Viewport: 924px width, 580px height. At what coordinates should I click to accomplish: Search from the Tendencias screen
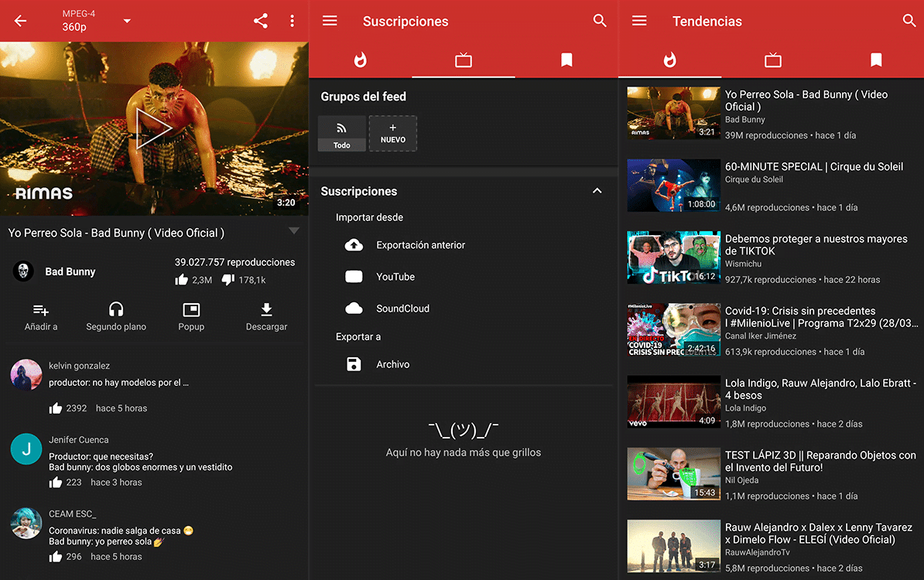click(909, 21)
